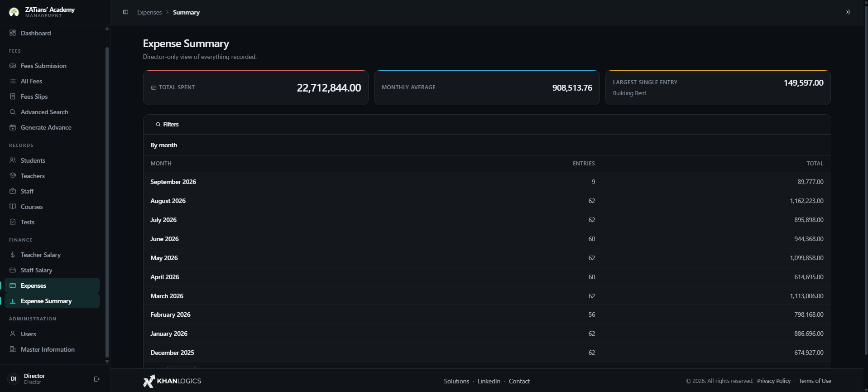Click the Advanced Search magnifier icon

point(13,112)
